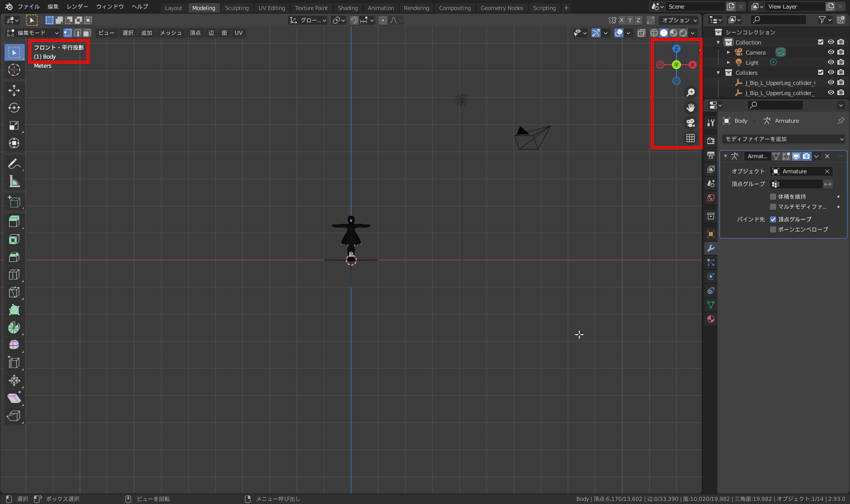The height and width of the screenshot is (504, 850).
Task: Expand the Light tree item
Action: pyautogui.click(x=729, y=63)
